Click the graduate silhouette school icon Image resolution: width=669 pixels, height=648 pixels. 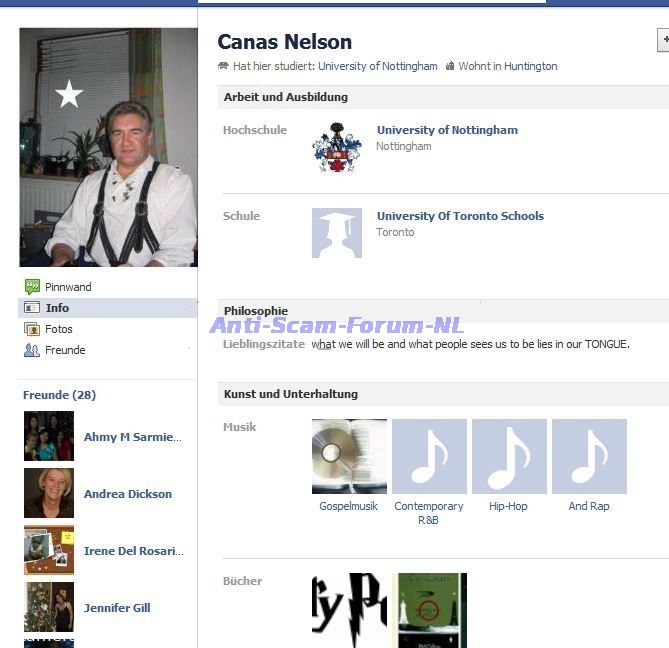(x=337, y=233)
